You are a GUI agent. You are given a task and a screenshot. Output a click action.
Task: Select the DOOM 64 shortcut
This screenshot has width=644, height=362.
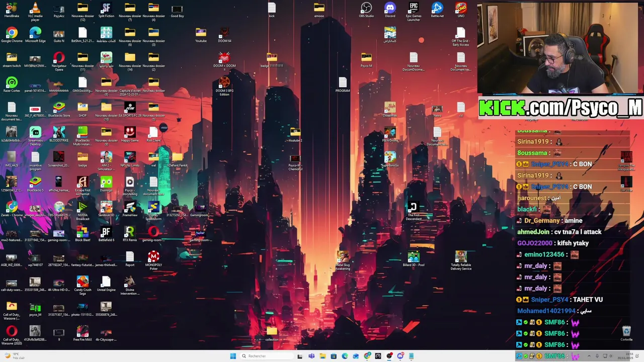point(224,35)
